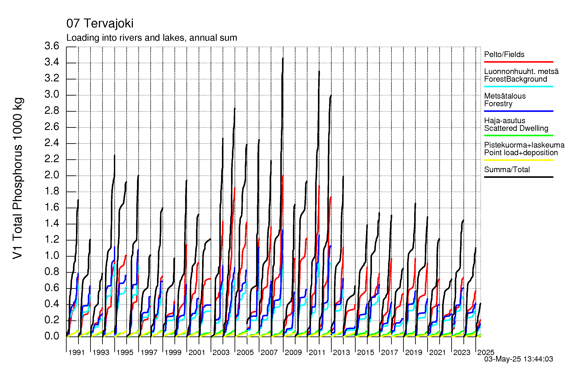Click the 'Luonnonhuuht. metsä' legend label
This screenshot has width=588, height=370.
coord(521,71)
